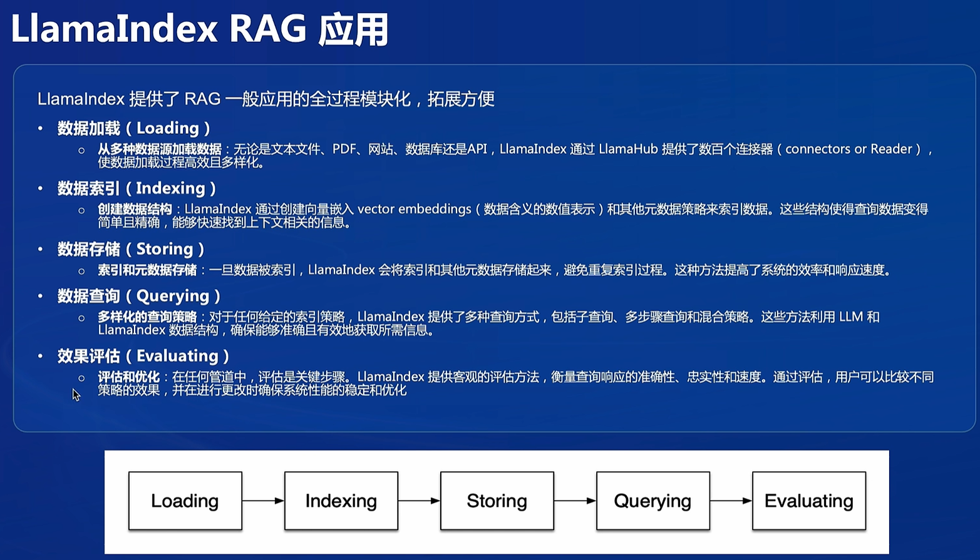Click the arrow between Loading and Indexing
This screenshot has height=560, width=980.
(x=263, y=501)
